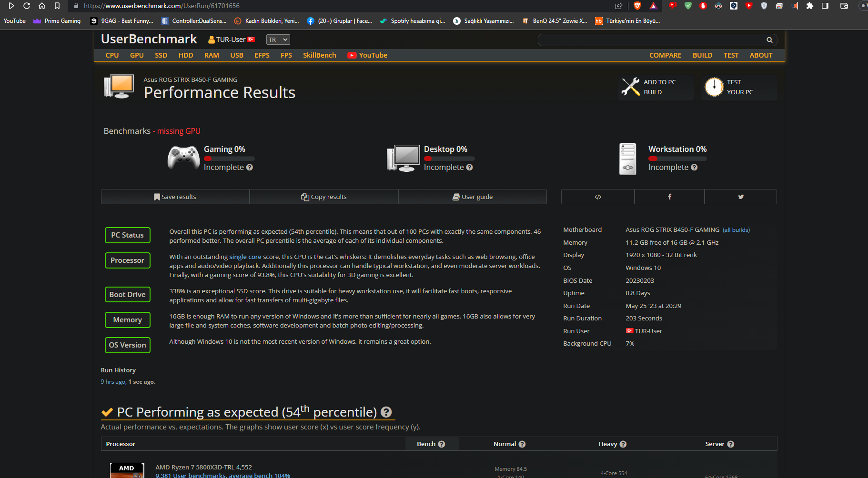Open the COMPARE menu item
The width and height of the screenshot is (868, 478).
pyautogui.click(x=666, y=55)
